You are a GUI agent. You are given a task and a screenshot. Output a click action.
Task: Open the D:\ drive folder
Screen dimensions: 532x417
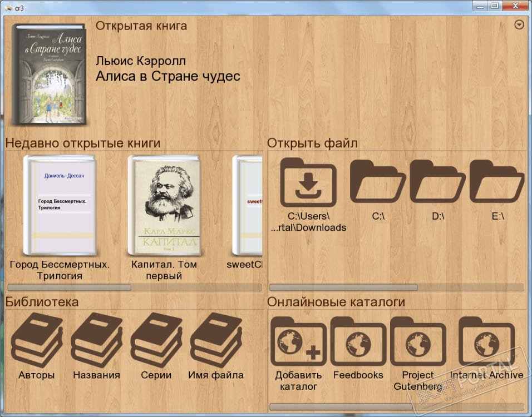pos(437,182)
